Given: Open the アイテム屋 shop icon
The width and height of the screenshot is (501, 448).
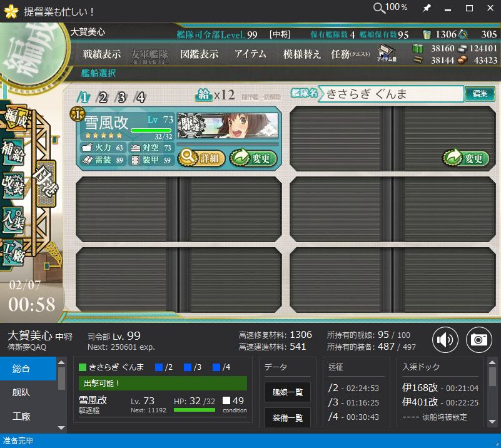Looking at the screenshot, I should pos(387,53).
